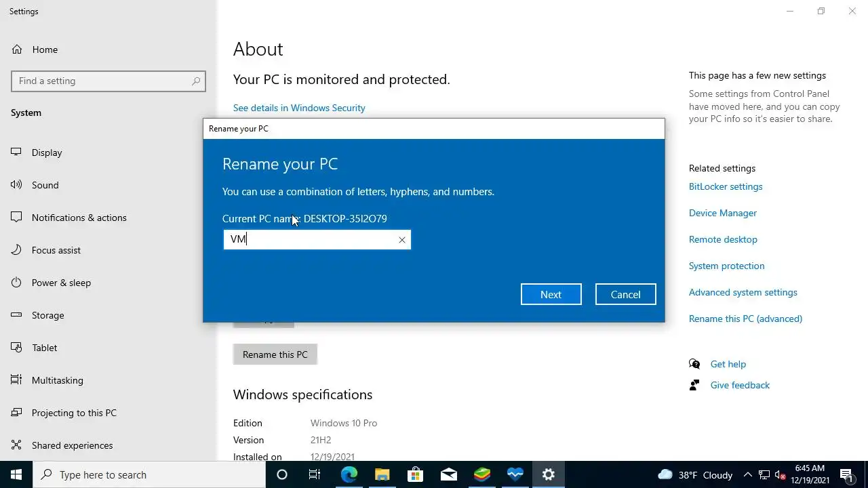Open Shared experiences icon
This screenshot has height=488, width=868.
(16, 445)
